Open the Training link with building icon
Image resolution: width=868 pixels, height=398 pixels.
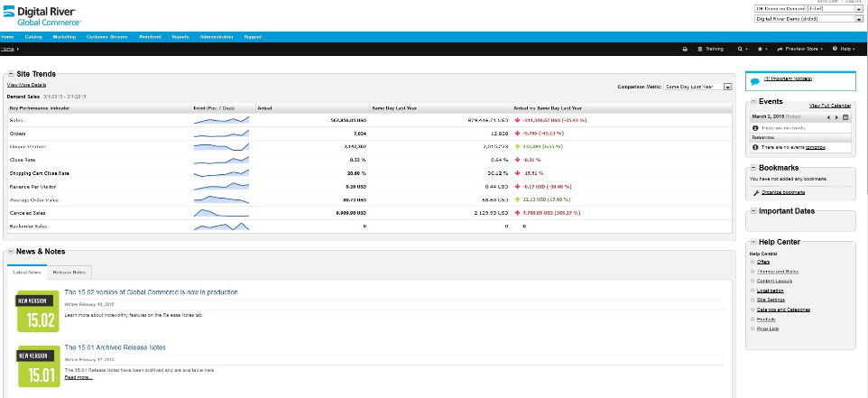pyautogui.click(x=709, y=49)
